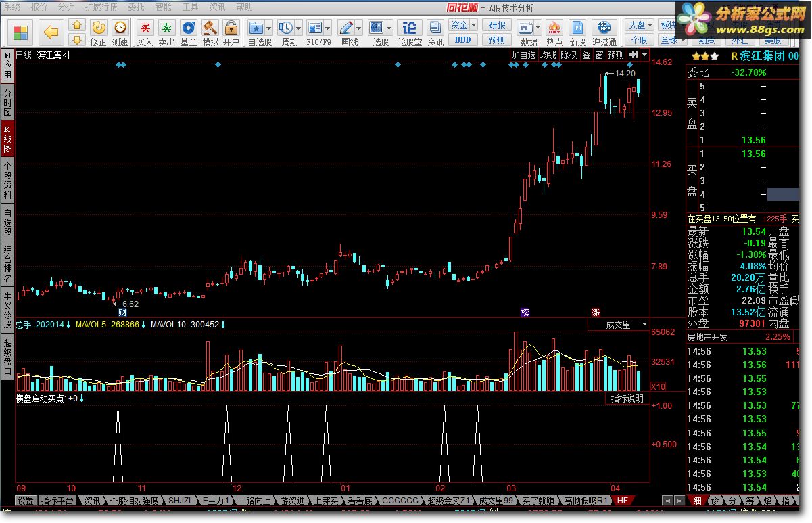This screenshot has width=812, height=523.
Task: Open the F10/F9 information icon
Action: click(315, 28)
